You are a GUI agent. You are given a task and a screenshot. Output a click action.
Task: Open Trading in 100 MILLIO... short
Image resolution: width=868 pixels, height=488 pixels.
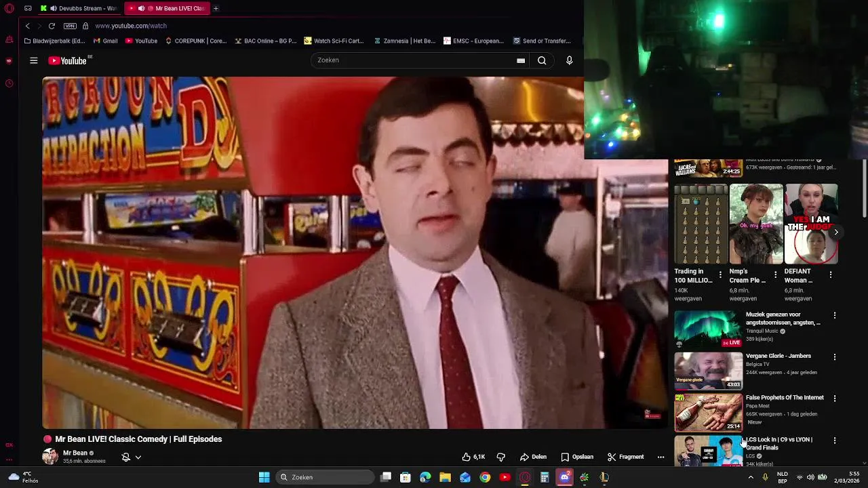coord(701,224)
